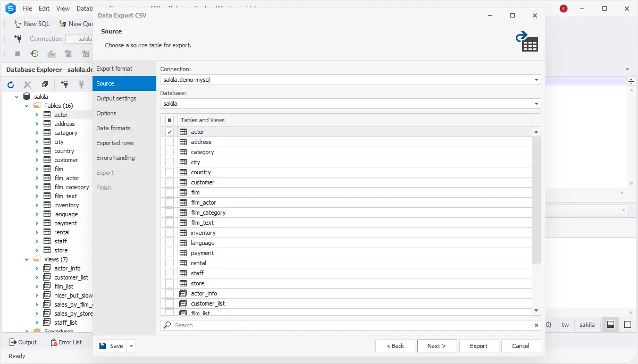Click the New SQL toolbar icon
638x364 pixels.
pyautogui.click(x=32, y=23)
